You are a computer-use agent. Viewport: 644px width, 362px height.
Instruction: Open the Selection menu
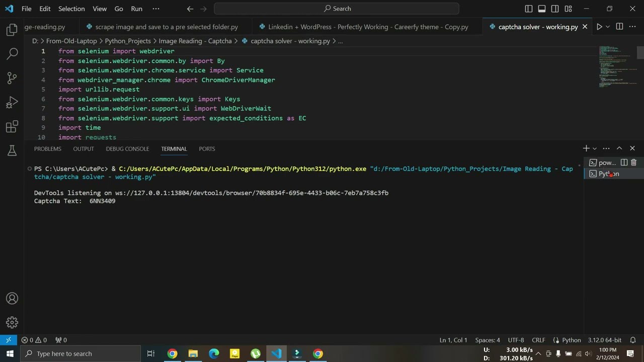point(71,9)
